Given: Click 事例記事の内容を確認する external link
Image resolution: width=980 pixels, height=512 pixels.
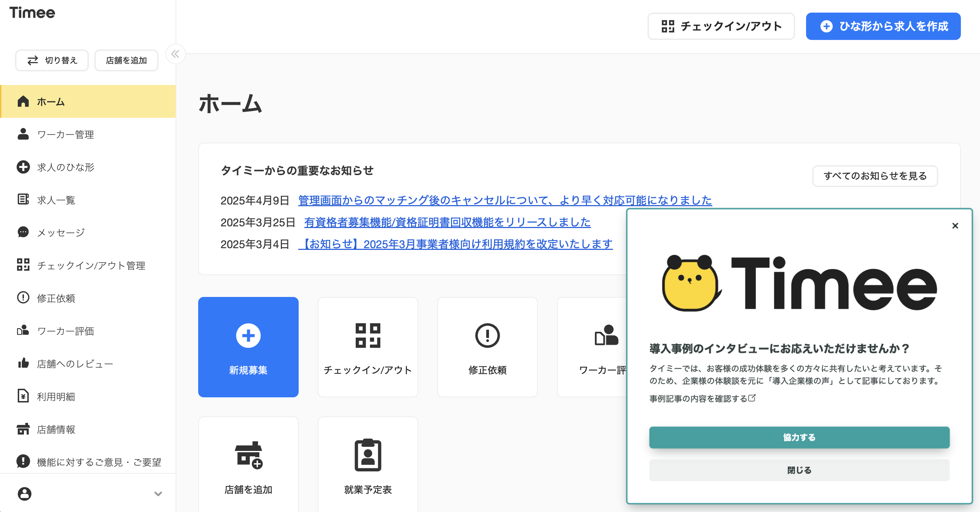Looking at the screenshot, I should pos(702,398).
